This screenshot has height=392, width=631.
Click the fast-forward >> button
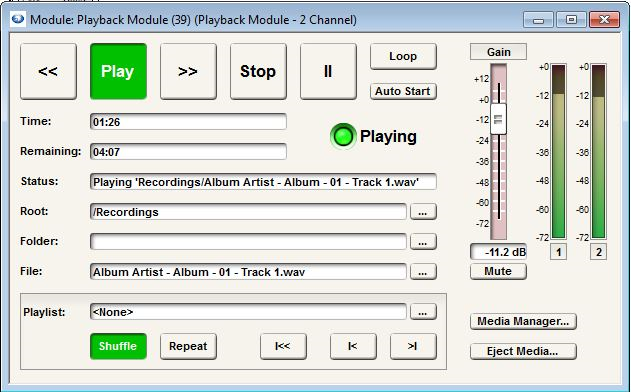[x=188, y=72]
